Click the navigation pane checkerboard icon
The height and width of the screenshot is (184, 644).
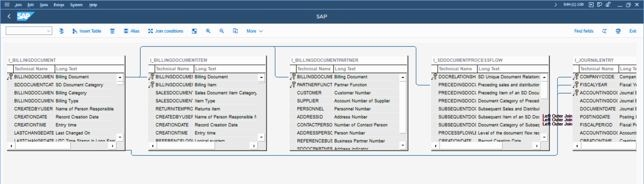(x=194, y=31)
